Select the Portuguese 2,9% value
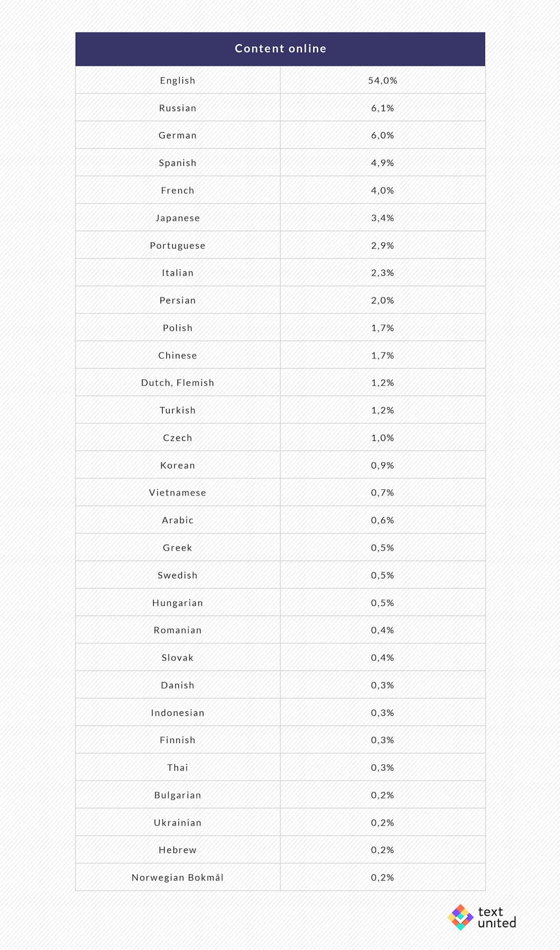 383,246
